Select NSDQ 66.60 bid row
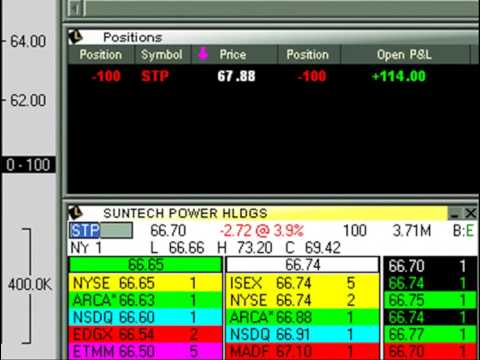The image size is (480, 360). [145, 318]
